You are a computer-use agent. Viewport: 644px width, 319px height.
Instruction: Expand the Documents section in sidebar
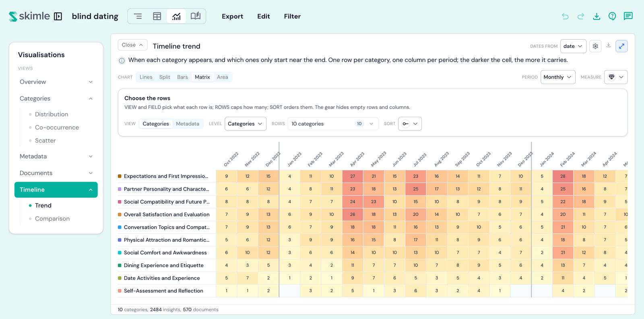pyautogui.click(x=56, y=173)
